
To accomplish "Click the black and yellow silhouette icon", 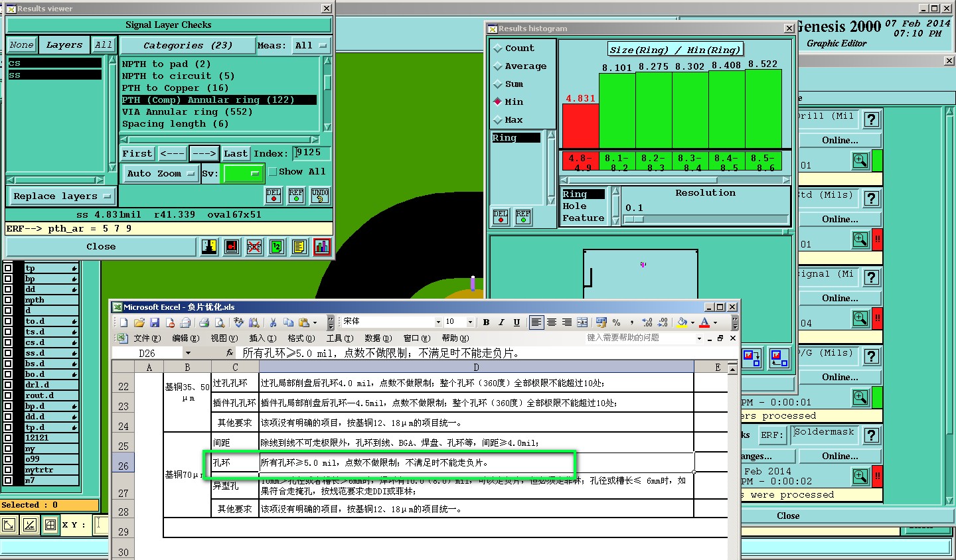I will (x=209, y=247).
